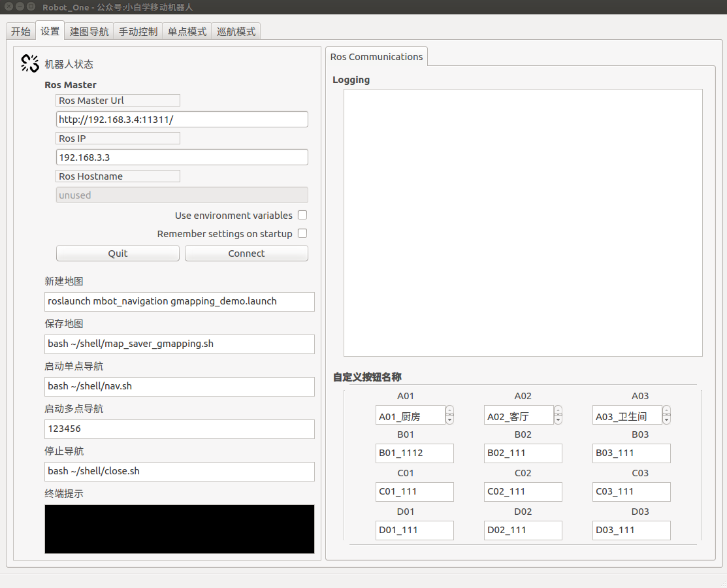
Task: Open the 建图导航 tab
Action: point(88,30)
